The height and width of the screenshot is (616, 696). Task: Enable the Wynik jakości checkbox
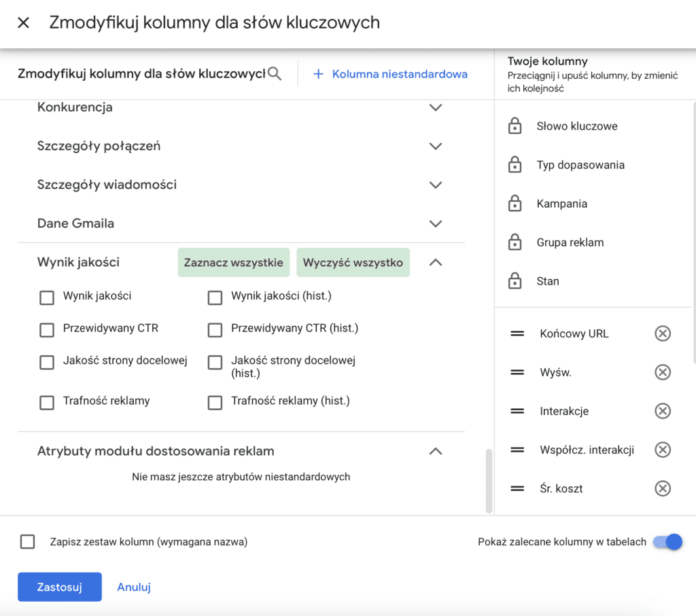coord(47,297)
